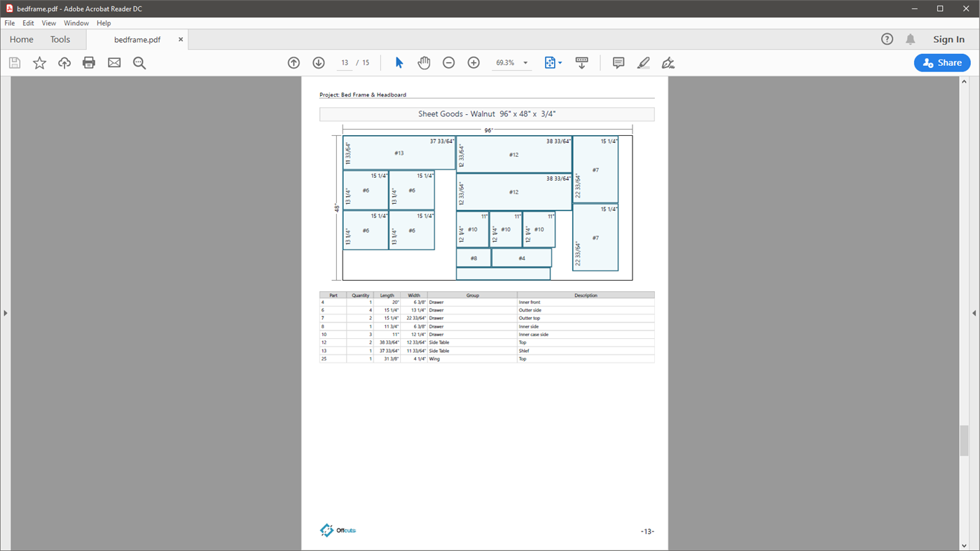Switch to the Home tab
Screen dimensions: 980x551
pos(22,39)
